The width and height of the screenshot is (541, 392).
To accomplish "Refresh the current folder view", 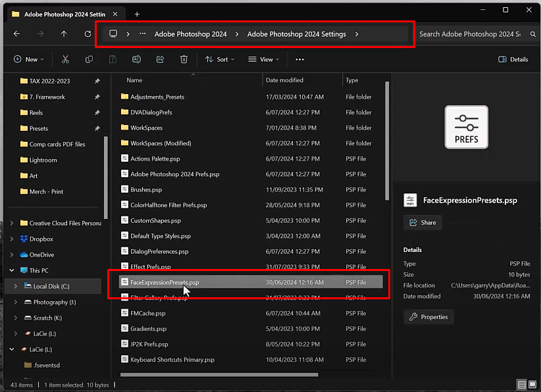I will pyautogui.click(x=88, y=34).
